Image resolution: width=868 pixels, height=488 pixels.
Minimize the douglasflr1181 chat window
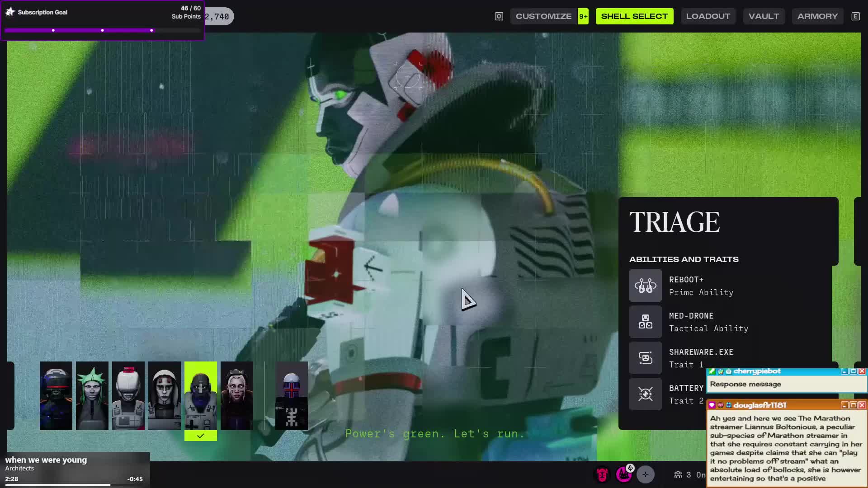pyautogui.click(x=844, y=405)
